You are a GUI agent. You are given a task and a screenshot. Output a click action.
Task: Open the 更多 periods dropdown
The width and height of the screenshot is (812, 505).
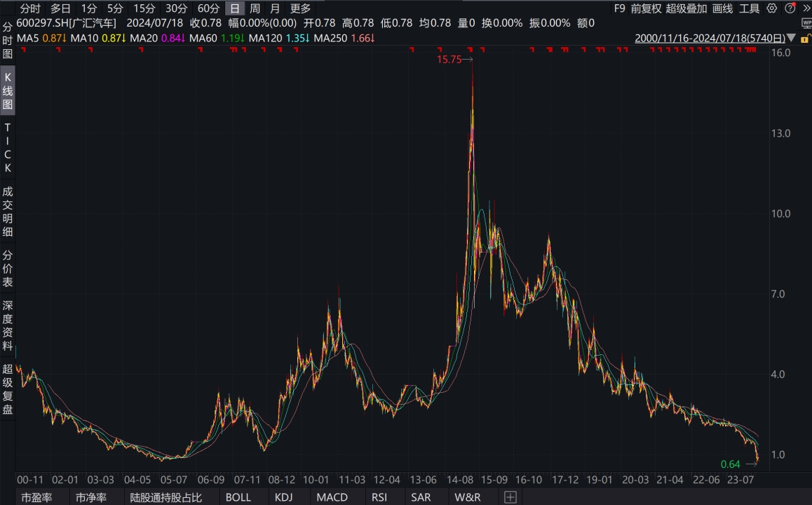click(300, 8)
